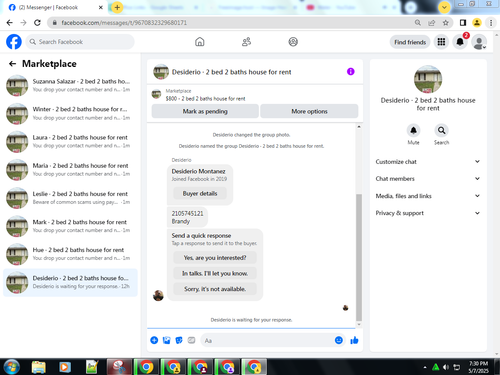Go to Facebook Home icon

(x=200, y=42)
